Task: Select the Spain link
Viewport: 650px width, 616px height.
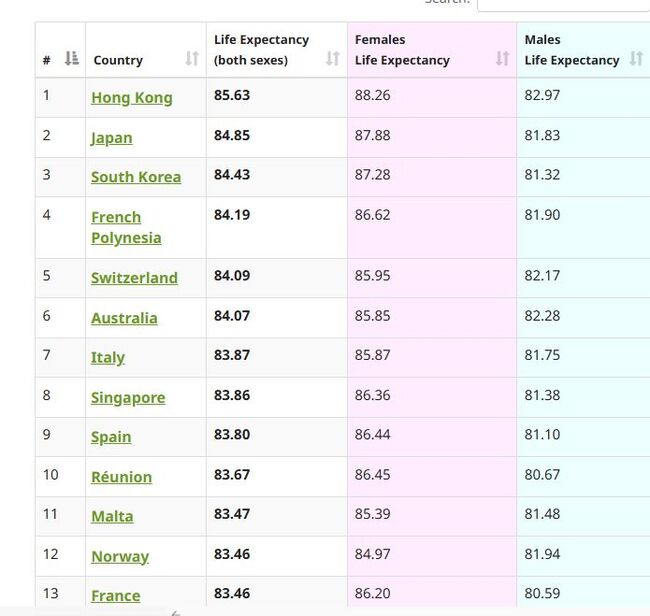Action: coord(111,437)
